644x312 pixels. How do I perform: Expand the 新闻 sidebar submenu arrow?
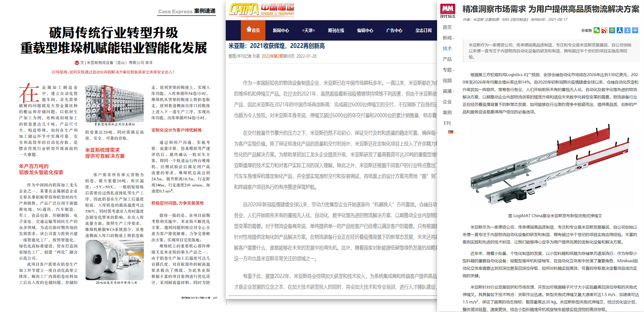454,38
